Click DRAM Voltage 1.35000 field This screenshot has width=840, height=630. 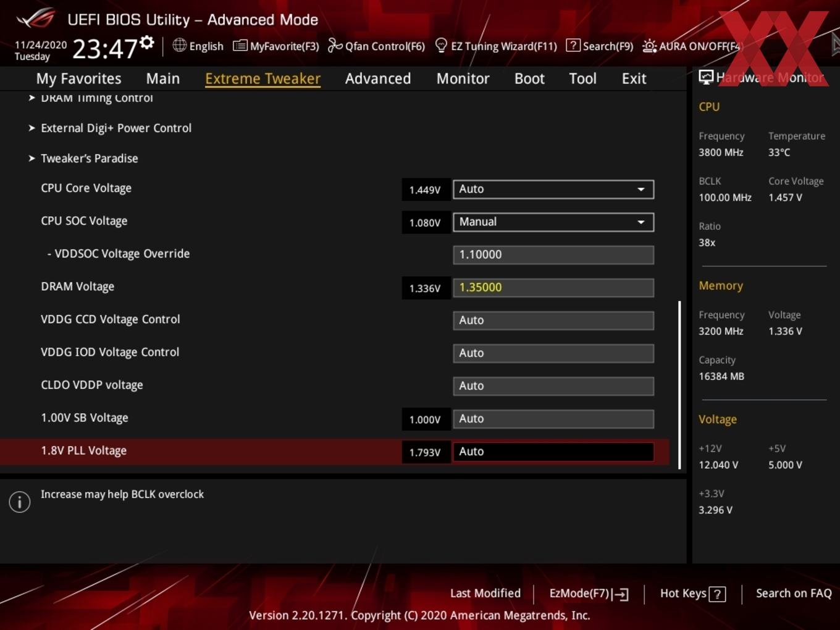click(553, 287)
